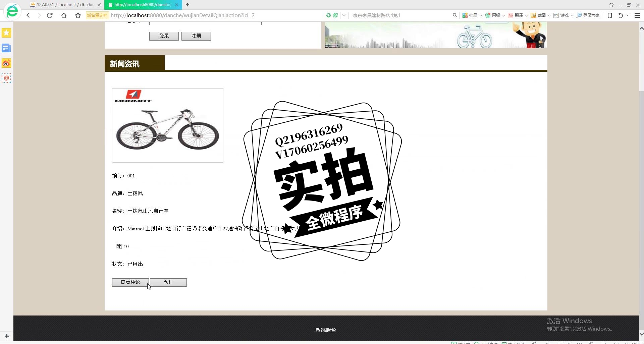Open the 截图 screenshot tool
This screenshot has width=644, height=344.
538,15
